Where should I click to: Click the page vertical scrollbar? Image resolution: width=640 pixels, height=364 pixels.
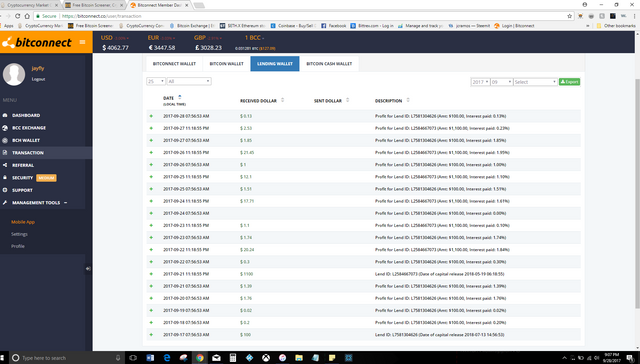(637, 194)
